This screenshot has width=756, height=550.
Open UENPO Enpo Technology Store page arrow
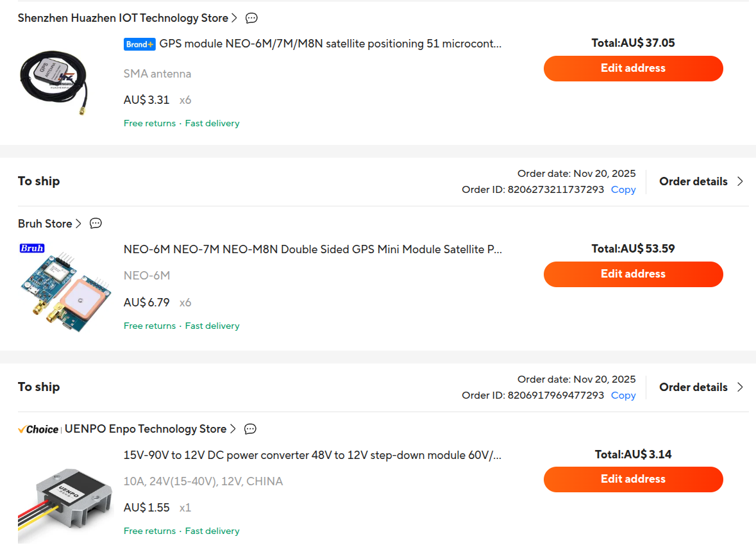click(233, 429)
